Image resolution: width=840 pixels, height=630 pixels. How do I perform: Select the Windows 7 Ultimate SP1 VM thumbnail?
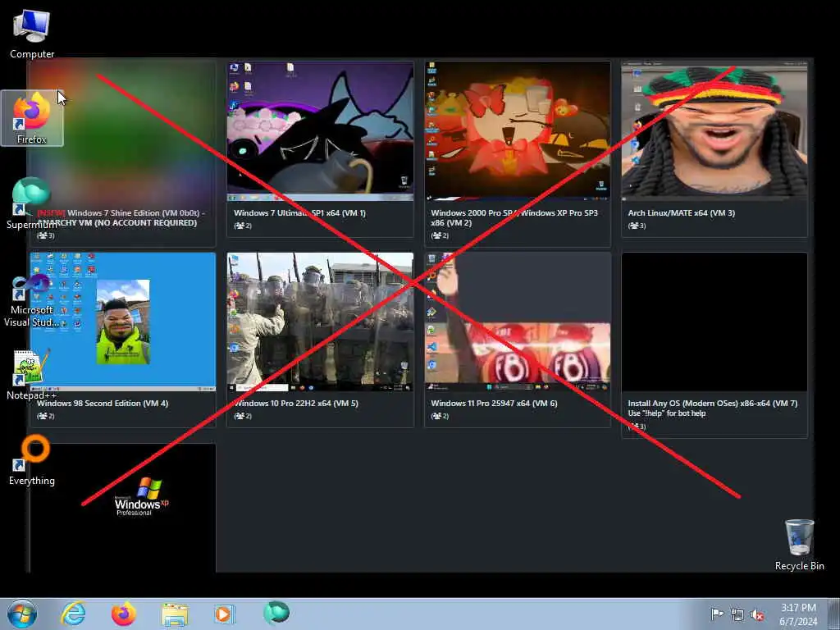(321, 131)
